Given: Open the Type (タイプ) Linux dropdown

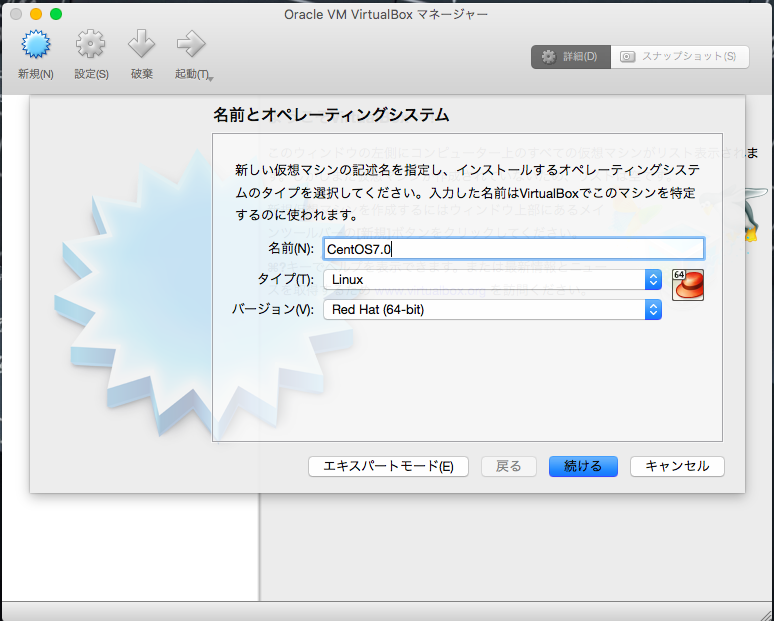Looking at the screenshot, I should coord(492,279).
